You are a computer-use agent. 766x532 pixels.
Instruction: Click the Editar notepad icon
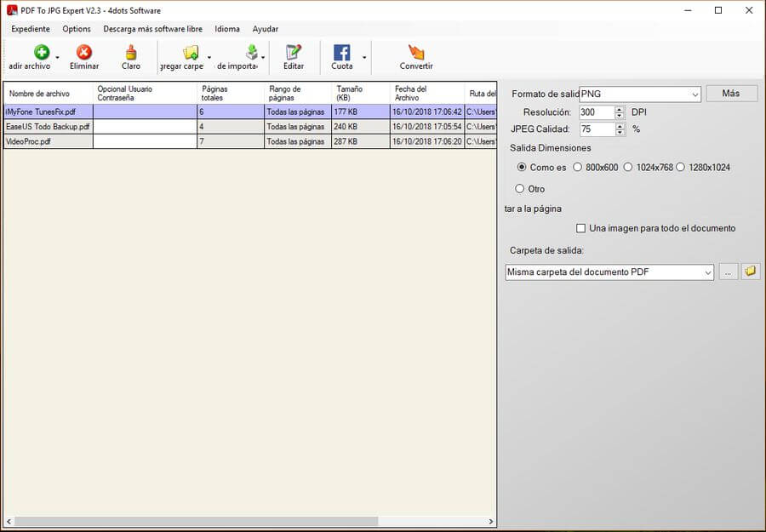point(294,52)
